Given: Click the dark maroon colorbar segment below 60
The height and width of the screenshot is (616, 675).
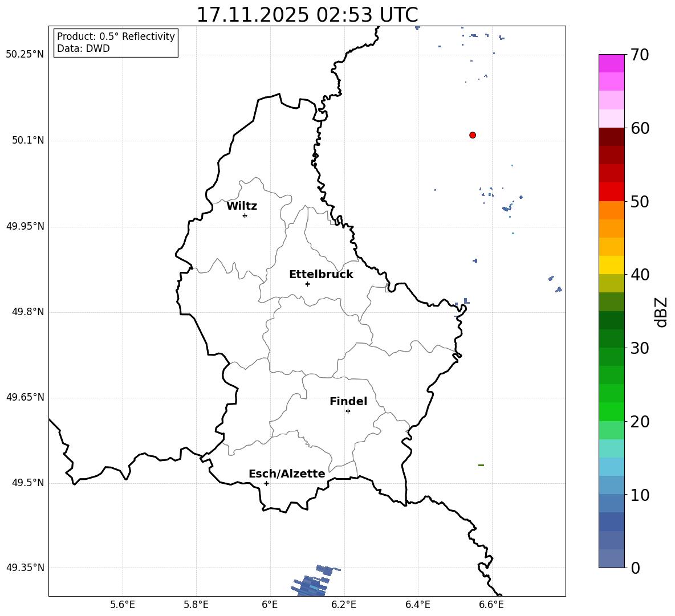Looking at the screenshot, I should [x=612, y=137].
